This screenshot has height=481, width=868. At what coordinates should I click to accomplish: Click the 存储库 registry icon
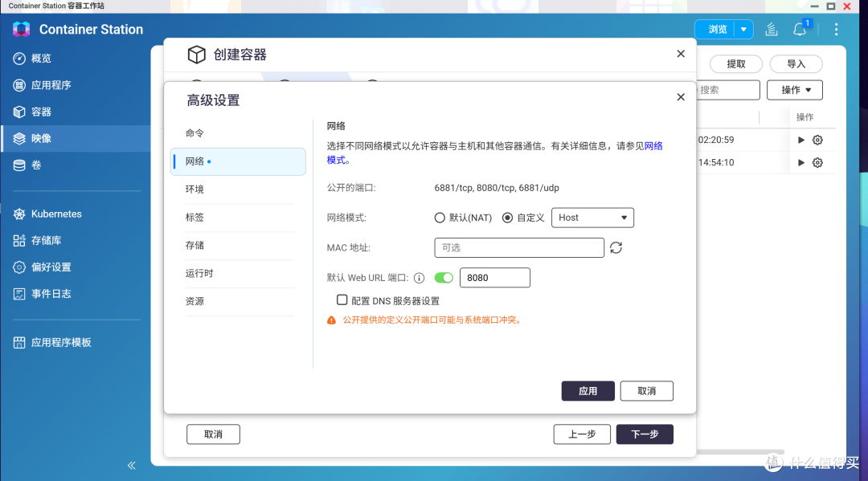click(x=19, y=241)
